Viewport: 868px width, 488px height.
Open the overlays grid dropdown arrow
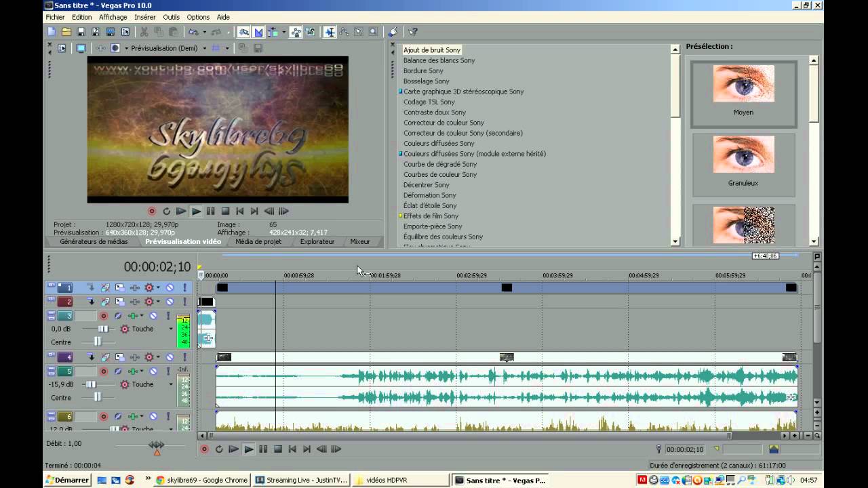[x=227, y=48]
